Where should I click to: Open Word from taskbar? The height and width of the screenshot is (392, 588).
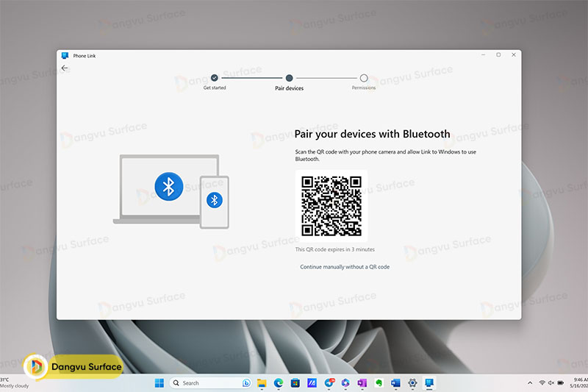point(395,383)
